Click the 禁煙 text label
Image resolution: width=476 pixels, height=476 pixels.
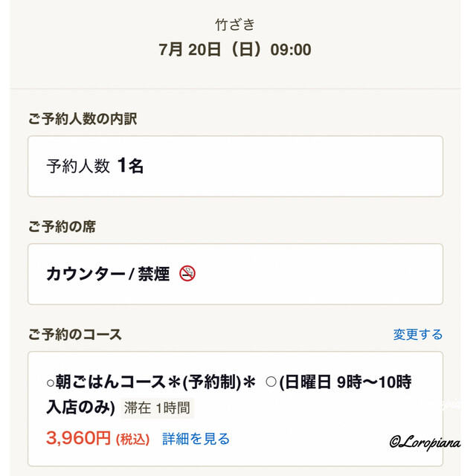pos(152,274)
